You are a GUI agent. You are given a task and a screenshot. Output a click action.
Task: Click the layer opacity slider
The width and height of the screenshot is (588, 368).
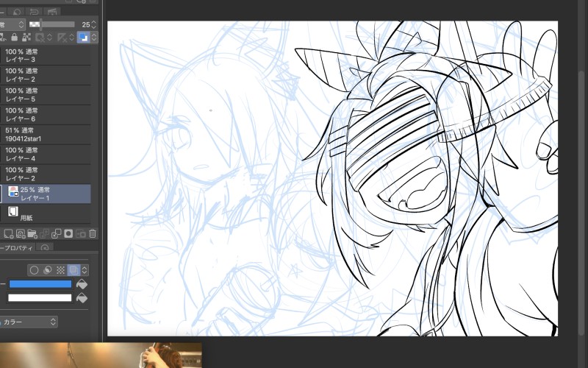click(52, 25)
